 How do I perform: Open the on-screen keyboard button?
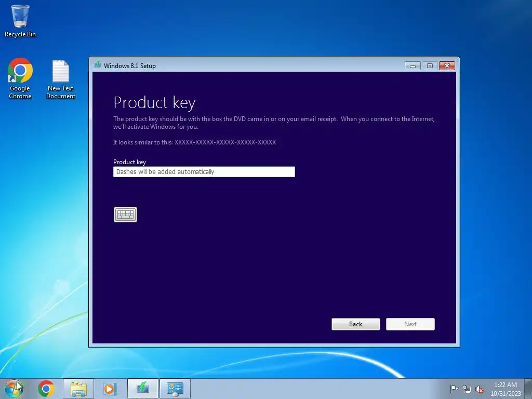[x=125, y=215]
